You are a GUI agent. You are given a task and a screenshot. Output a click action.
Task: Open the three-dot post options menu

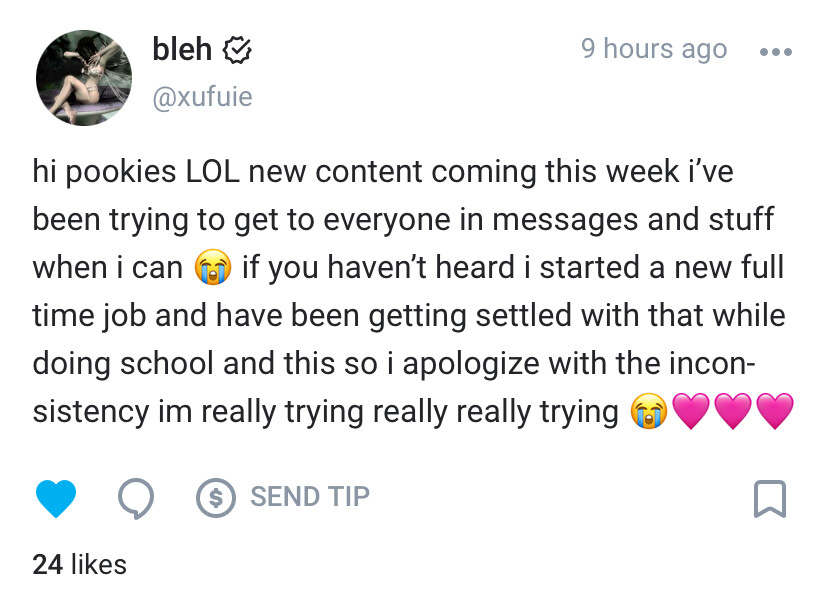tap(776, 52)
